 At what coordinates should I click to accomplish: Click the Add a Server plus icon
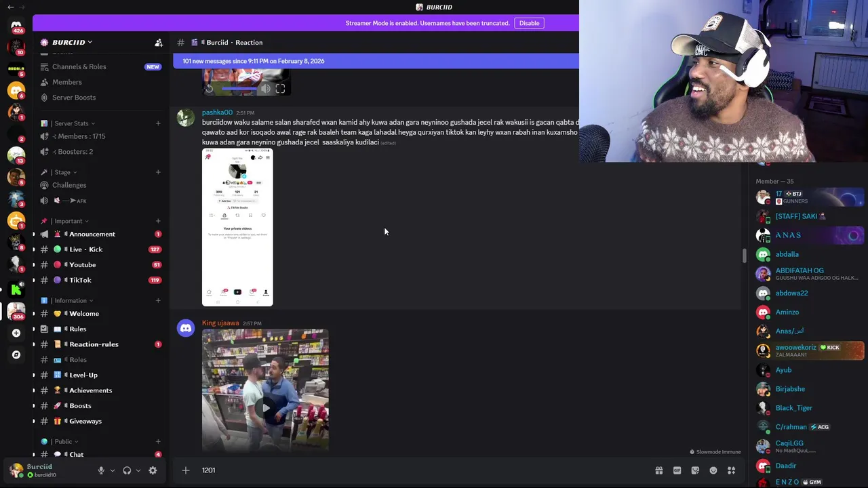pyautogui.click(x=16, y=333)
